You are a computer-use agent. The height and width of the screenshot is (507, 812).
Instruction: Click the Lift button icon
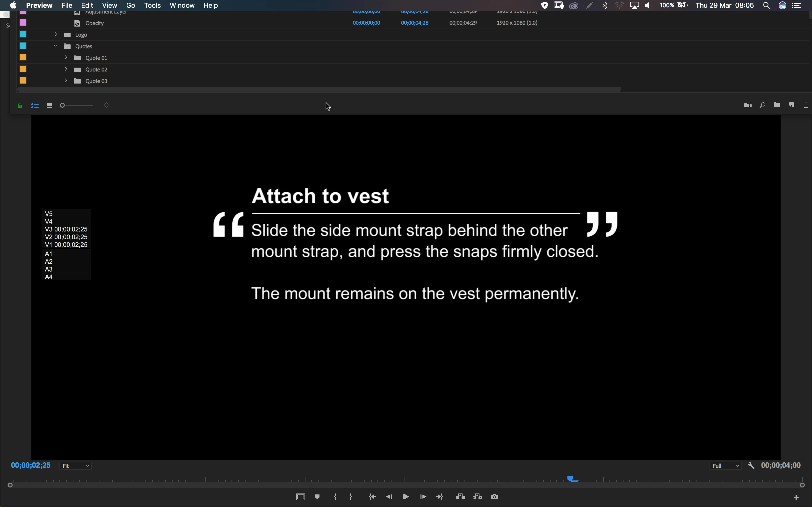tap(460, 497)
